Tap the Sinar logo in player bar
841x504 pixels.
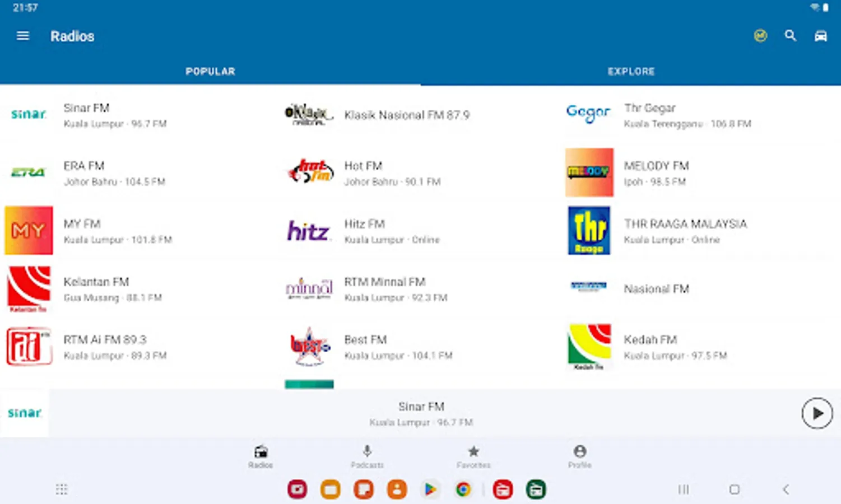point(25,413)
